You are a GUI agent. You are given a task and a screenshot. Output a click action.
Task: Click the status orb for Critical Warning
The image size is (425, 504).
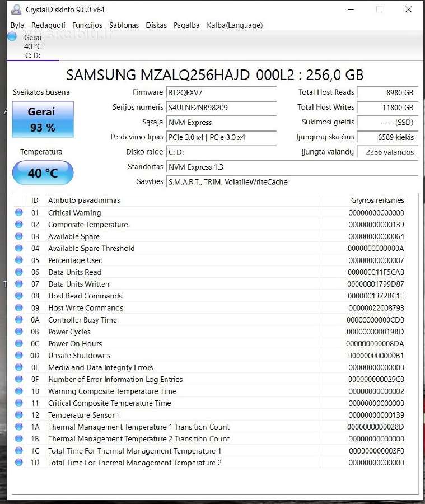pos(19,212)
